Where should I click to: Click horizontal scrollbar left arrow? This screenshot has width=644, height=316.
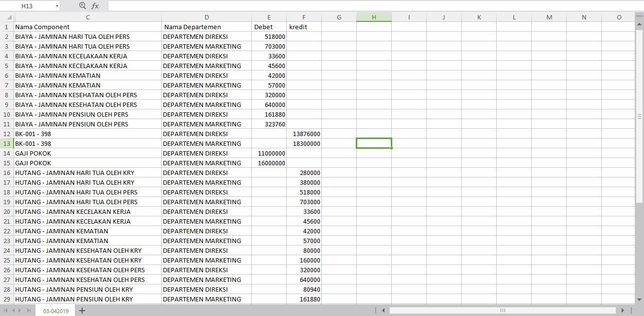[x=383, y=310]
